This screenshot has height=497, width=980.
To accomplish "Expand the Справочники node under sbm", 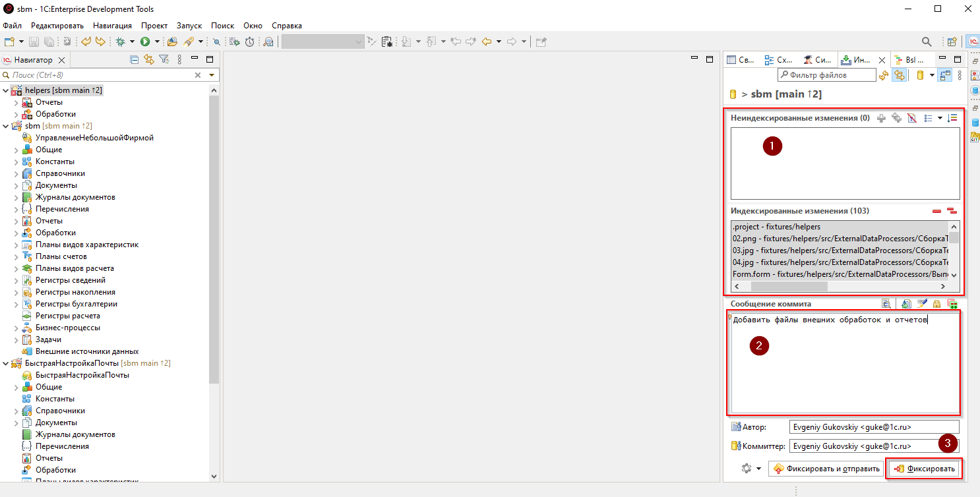I will coord(16,173).
